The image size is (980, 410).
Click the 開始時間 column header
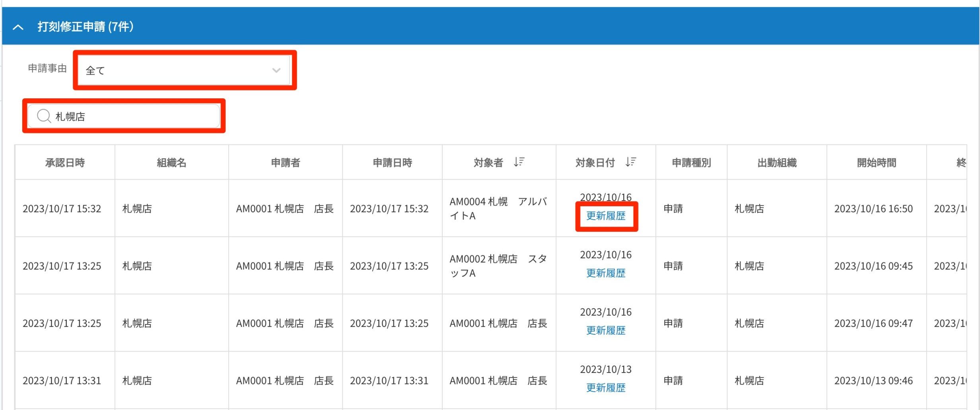(x=877, y=163)
